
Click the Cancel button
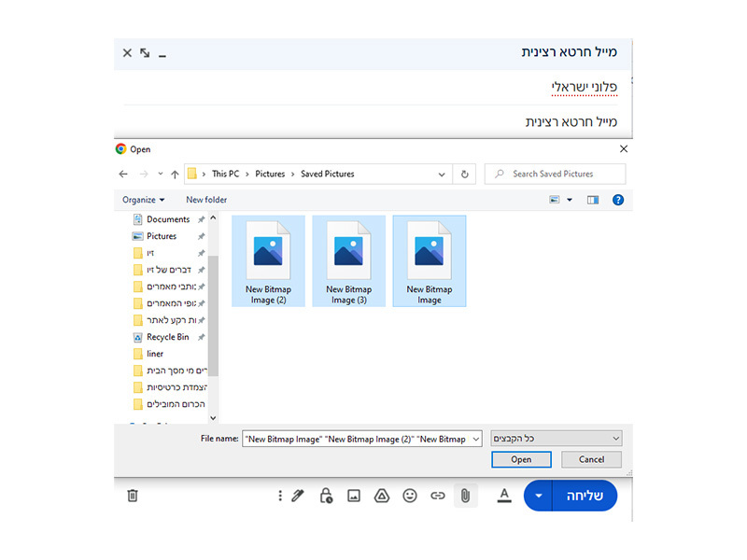pos(591,459)
